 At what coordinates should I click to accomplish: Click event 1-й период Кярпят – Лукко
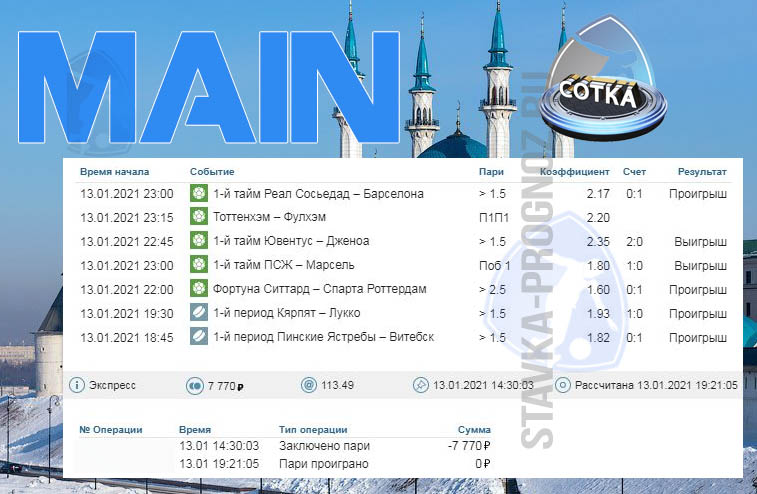coord(287,313)
